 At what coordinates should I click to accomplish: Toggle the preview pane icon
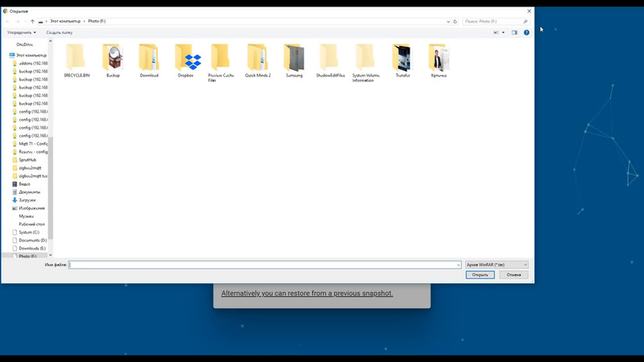(514, 33)
